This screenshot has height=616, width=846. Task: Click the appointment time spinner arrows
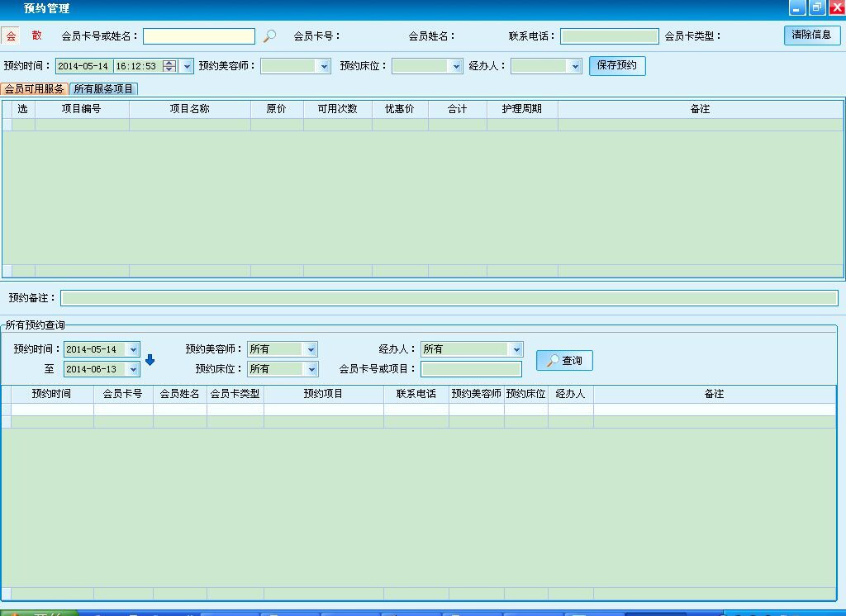click(x=169, y=66)
